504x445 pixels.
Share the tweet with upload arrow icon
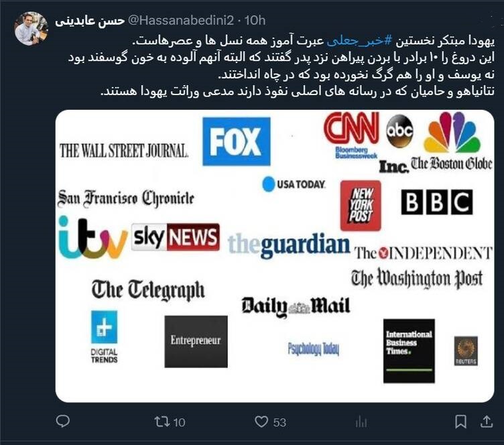[x=487, y=422]
